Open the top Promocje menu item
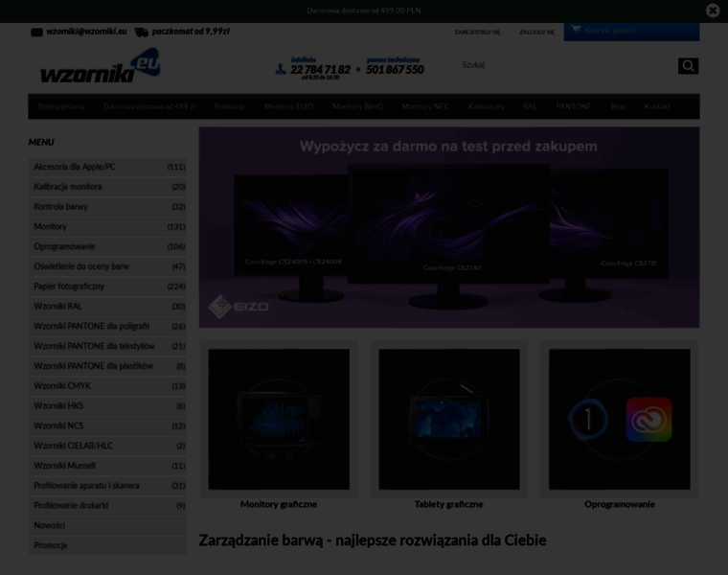 click(229, 106)
